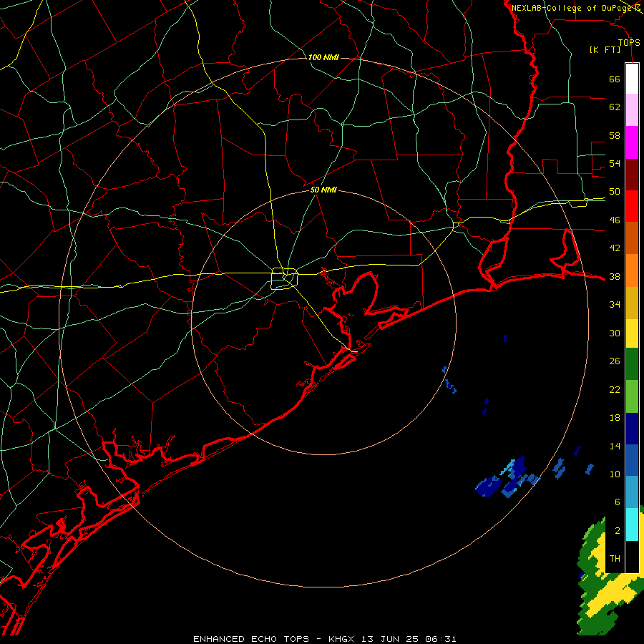Click the legend value 50
The height and width of the screenshot is (644, 644).
click(x=615, y=192)
